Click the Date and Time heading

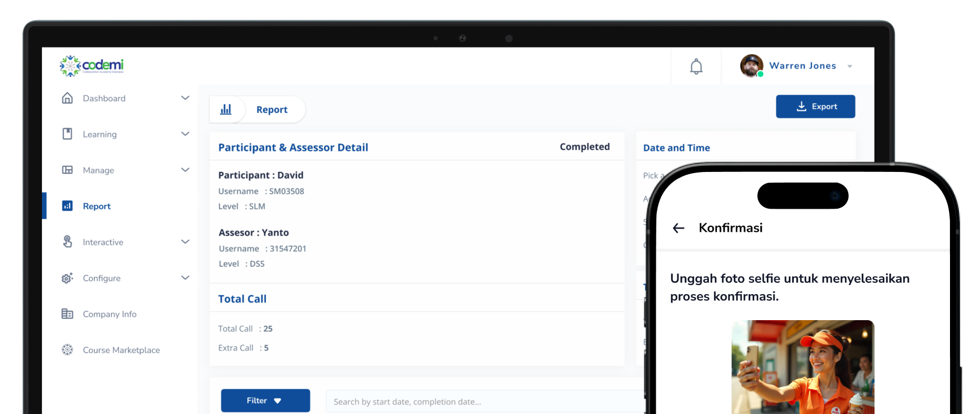(x=676, y=148)
